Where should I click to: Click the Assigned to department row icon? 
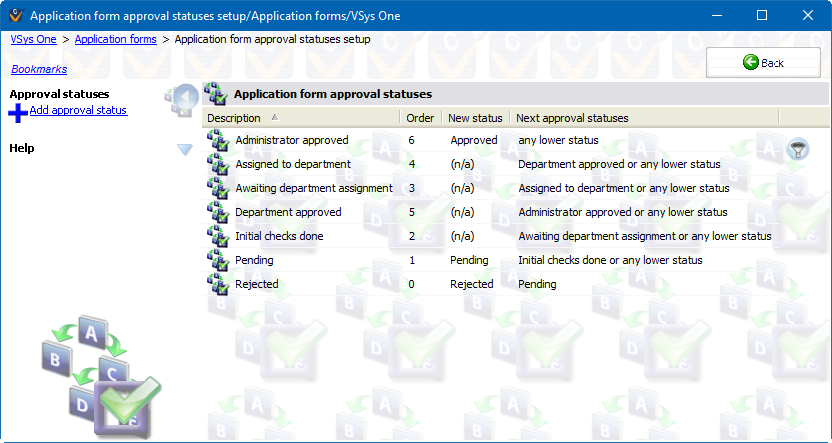[x=218, y=165]
